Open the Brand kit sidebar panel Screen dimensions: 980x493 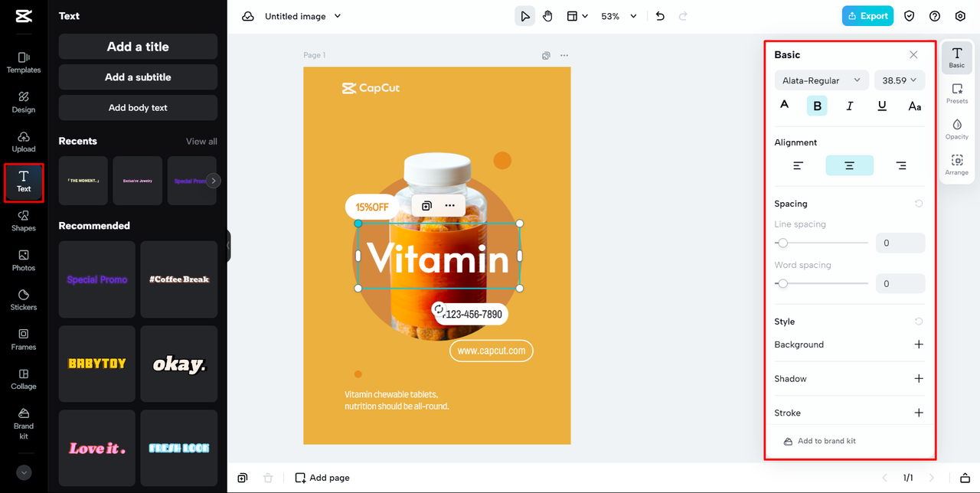point(24,423)
